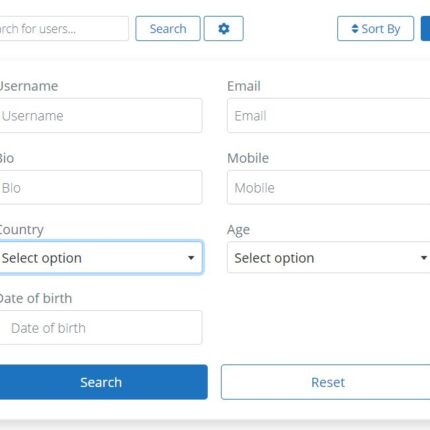
Task: Open the gear settings button
Action: tap(224, 29)
